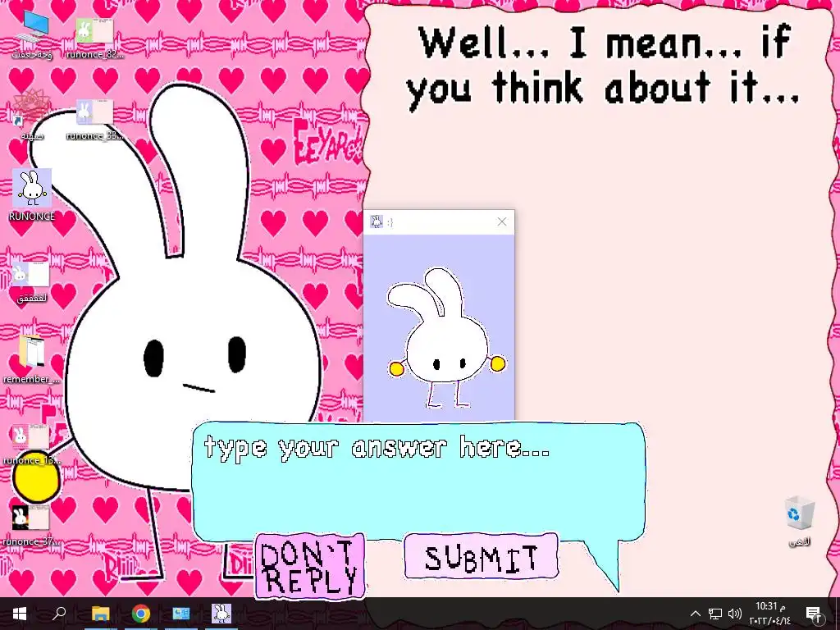Select the runonce_13 desktop file

click(x=31, y=444)
